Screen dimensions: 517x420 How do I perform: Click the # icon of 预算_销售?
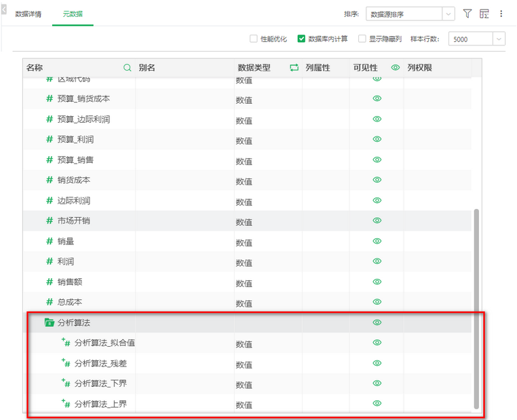[50, 160]
